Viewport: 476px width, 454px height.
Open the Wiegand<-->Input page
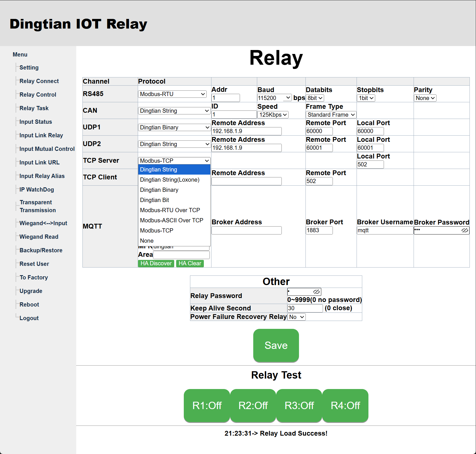tap(43, 223)
